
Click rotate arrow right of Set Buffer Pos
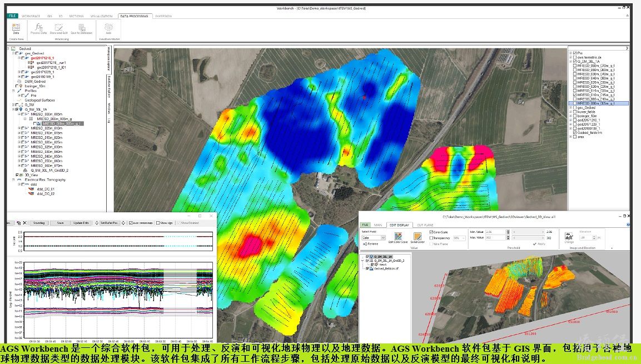coord(123,223)
